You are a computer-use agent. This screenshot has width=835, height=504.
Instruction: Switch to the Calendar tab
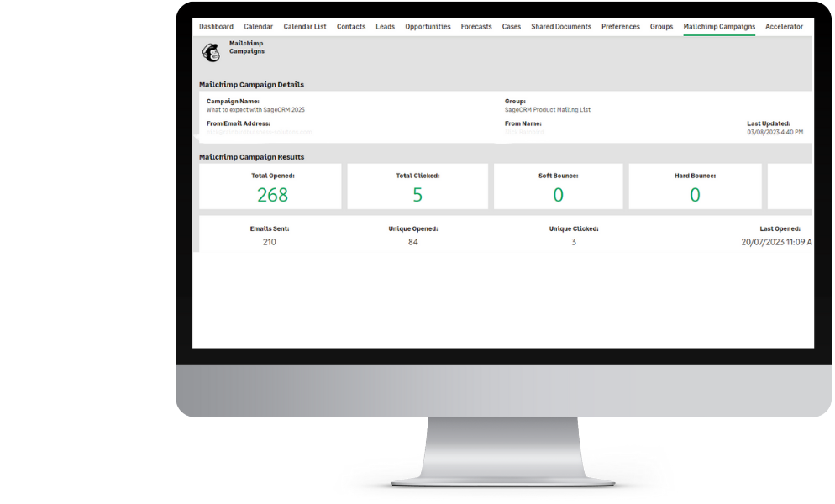coord(258,27)
